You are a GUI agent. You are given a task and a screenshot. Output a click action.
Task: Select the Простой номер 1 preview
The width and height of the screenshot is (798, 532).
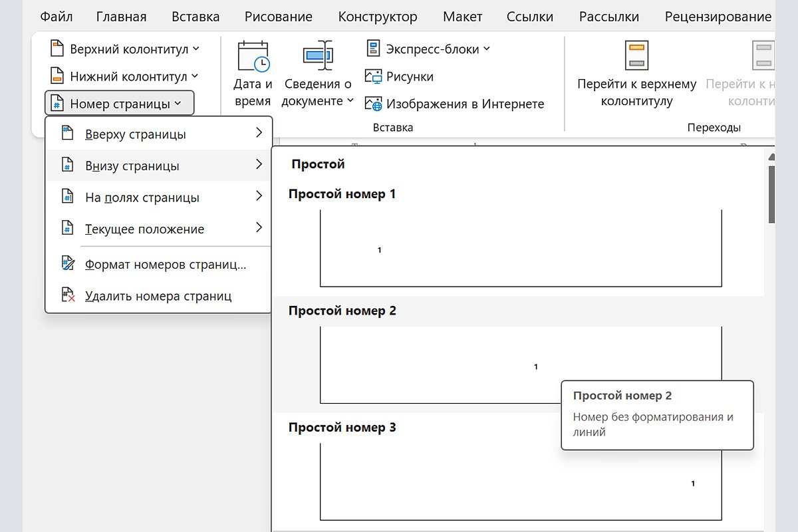click(x=520, y=248)
